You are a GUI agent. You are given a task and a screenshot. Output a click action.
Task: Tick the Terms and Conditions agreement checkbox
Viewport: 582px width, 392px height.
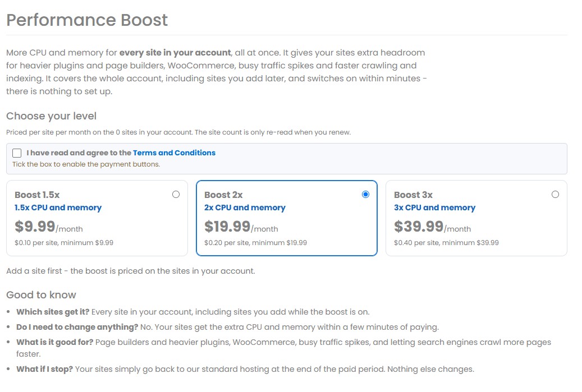click(x=17, y=153)
